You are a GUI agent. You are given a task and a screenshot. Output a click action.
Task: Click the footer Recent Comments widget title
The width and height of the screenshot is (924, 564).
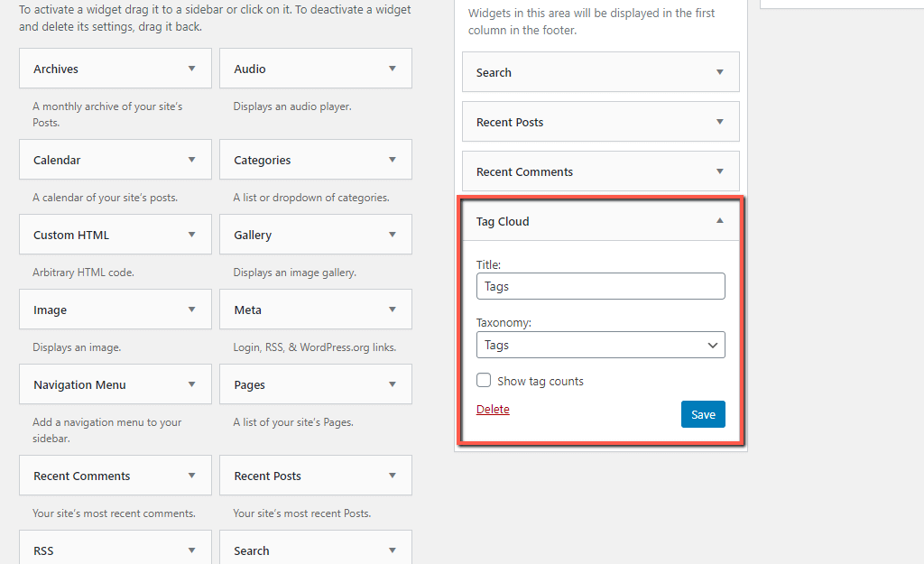tap(524, 172)
